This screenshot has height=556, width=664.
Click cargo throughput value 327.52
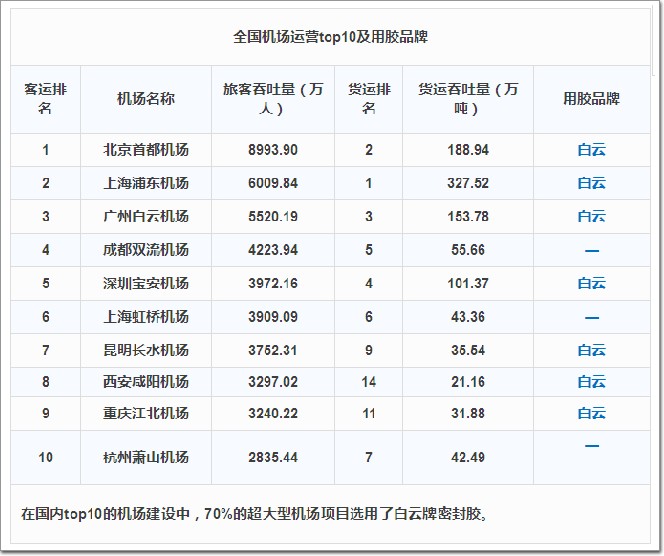(x=467, y=183)
